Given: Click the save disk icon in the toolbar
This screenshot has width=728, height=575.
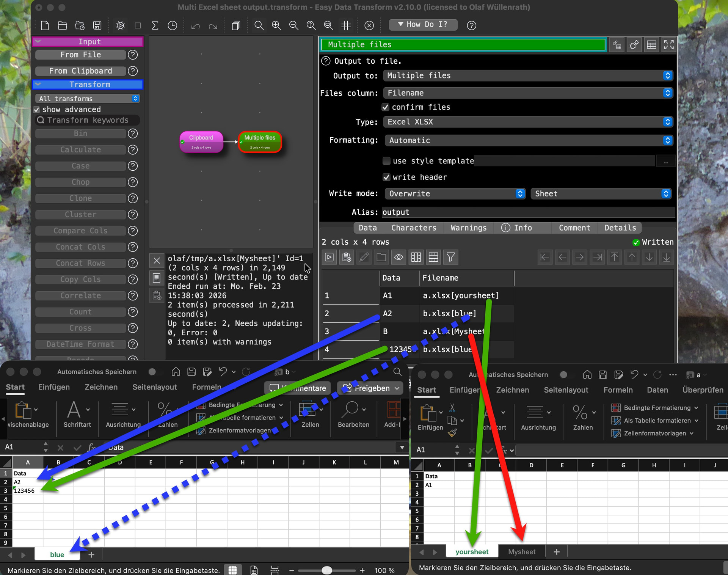Looking at the screenshot, I should (x=97, y=25).
